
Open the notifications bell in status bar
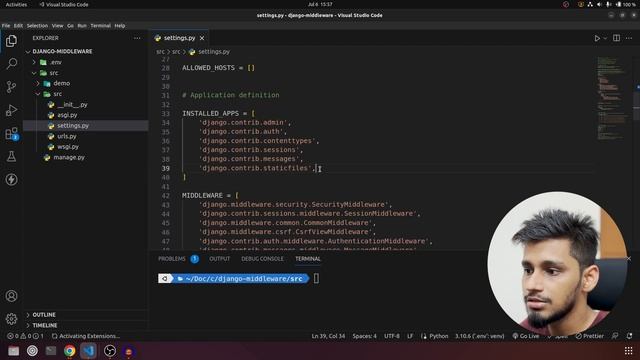click(x=629, y=336)
